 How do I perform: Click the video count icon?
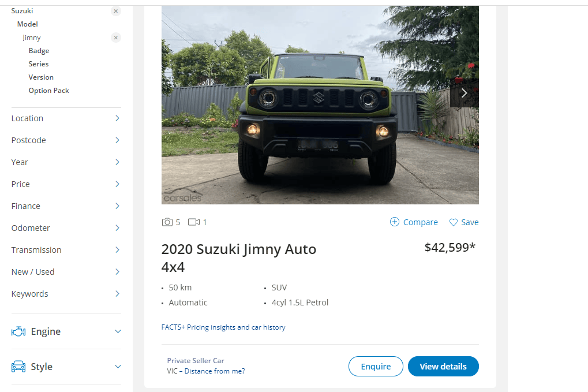pyautogui.click(x=194, y=222)
